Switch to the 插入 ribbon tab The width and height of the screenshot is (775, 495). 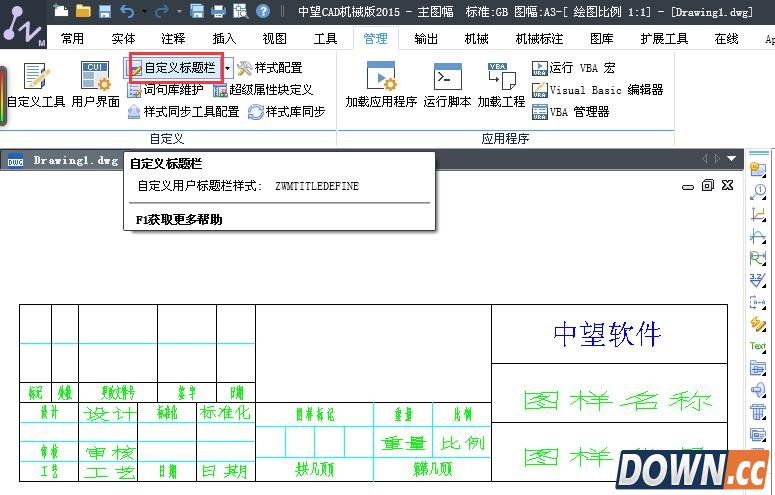tap(224, 39)
